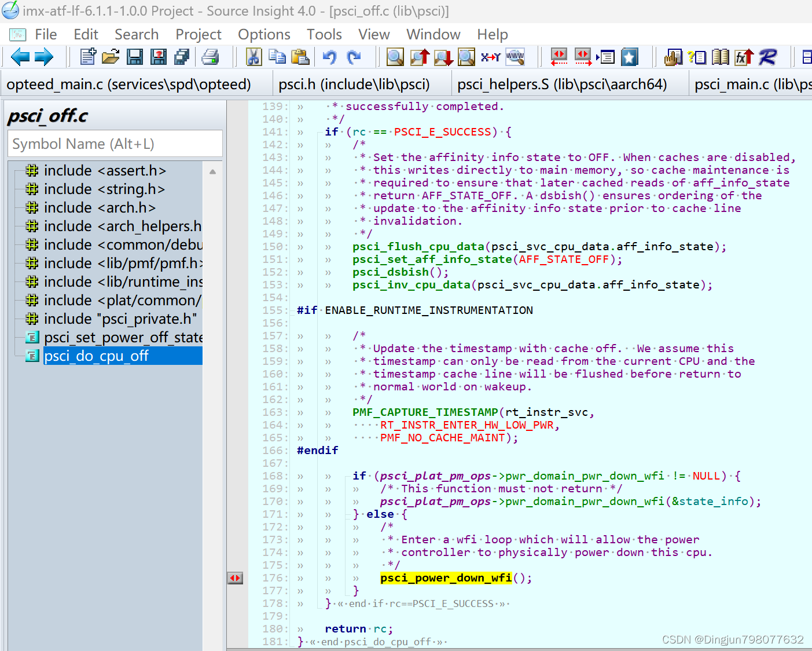Image resolution: width=812 pixels, height=651 pixels.
Task: Create a new file with the new-document icon
Action: [87, 57]
